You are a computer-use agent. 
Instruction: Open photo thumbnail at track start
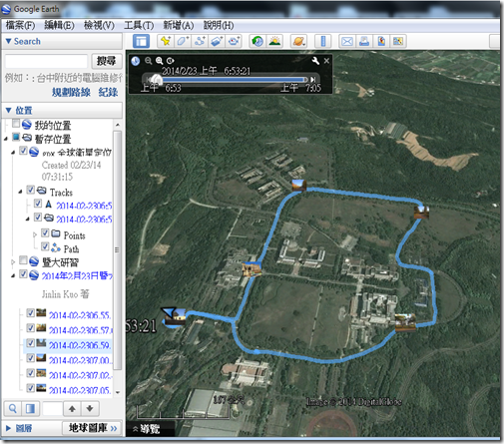click(176, 317)
